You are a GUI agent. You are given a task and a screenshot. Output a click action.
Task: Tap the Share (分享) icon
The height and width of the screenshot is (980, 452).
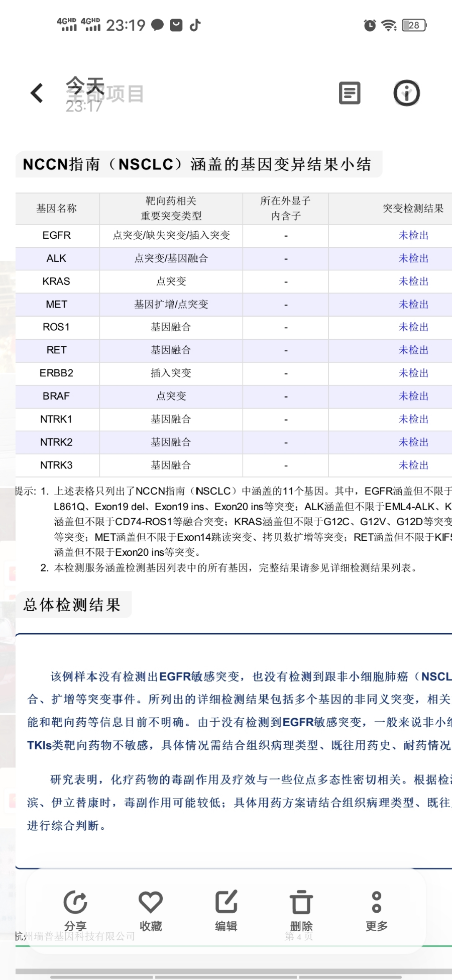75,902
